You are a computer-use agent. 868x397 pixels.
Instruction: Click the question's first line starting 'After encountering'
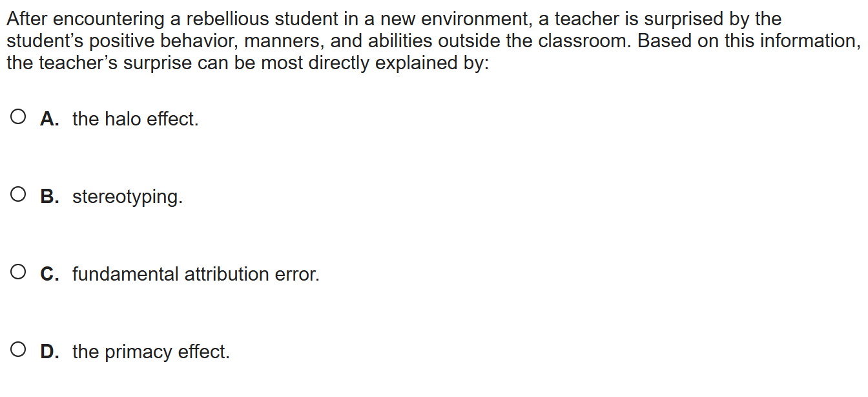pos(393,19)
